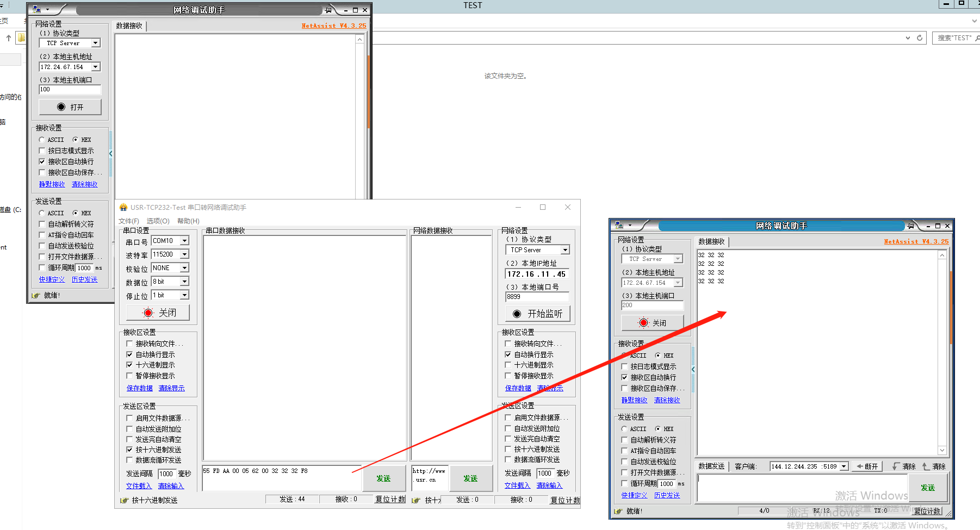
Task: Click the refresh icon in Explorer address bar
Action: [920, 38]
